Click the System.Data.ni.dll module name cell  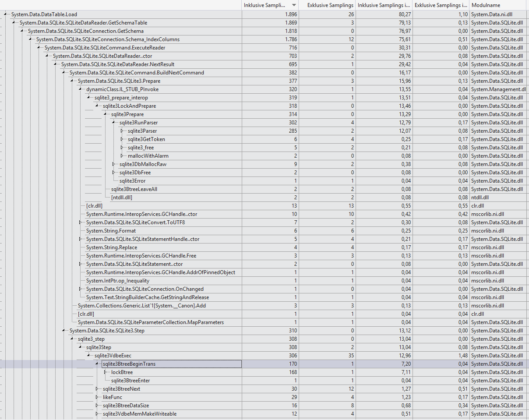tap(492, 14)
